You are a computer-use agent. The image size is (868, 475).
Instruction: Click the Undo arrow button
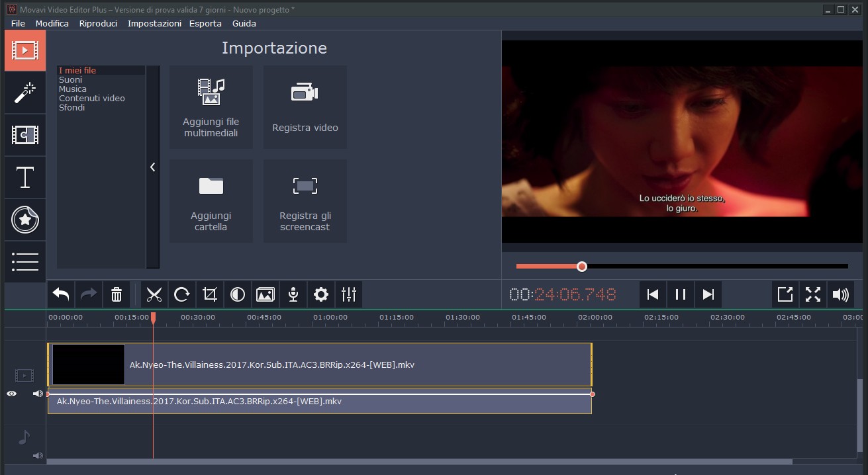point(61,294)
